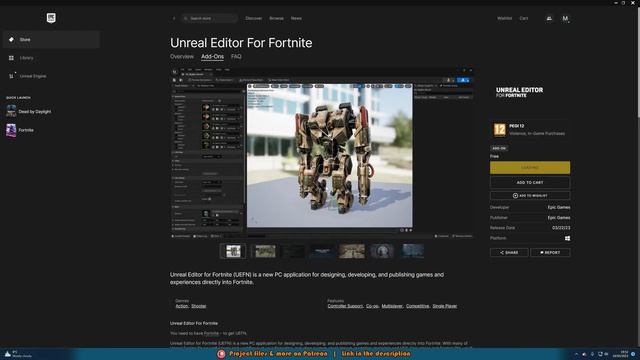Open the Library section in sidebar
The height and width of the screenshot is (360, 640).
pyautogui.click(x=51, y=58)
